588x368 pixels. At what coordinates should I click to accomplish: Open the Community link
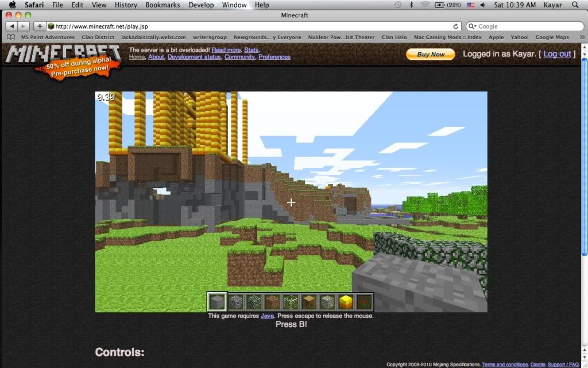point(239,57)
